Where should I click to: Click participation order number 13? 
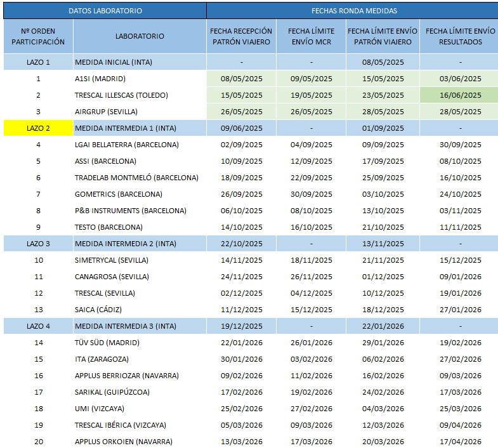38,310
